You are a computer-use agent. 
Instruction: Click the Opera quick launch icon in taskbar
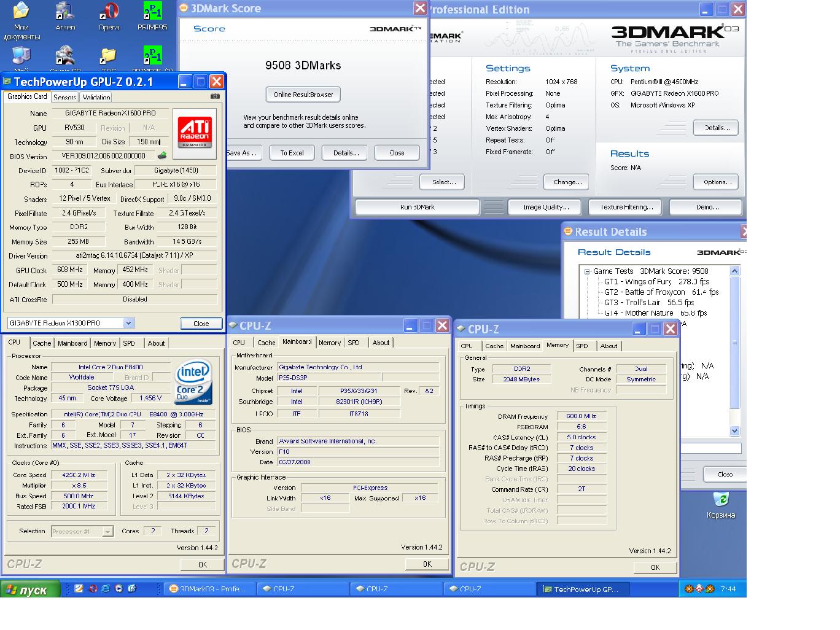[x=93, y=588]
